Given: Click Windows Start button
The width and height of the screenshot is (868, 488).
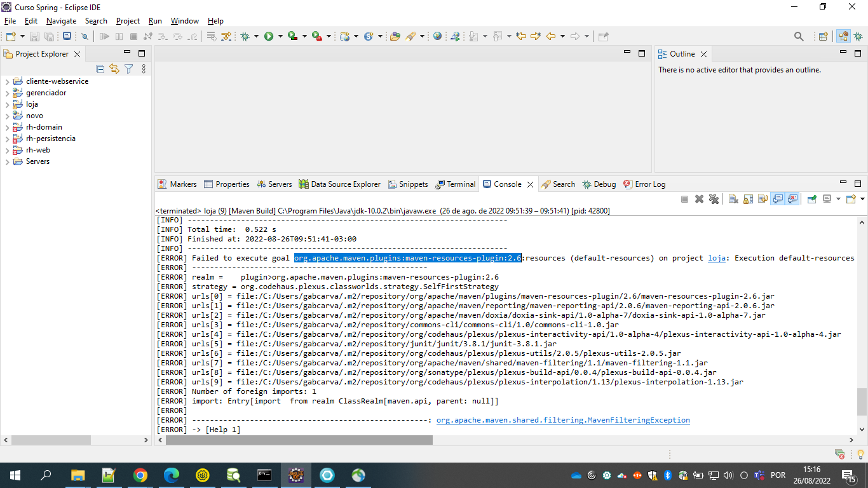Looking at the screenshot, I should point(15,475).
